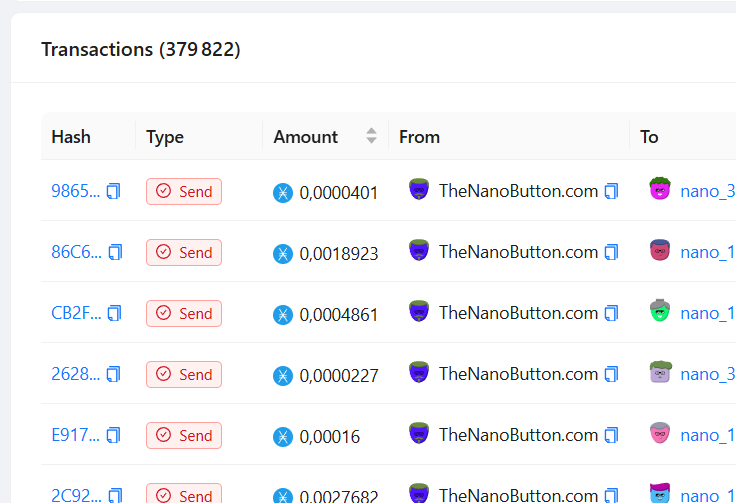Select TheNanoButton.com sender in the CB2F row
736x503 pixels.
[x=518, y=313]
